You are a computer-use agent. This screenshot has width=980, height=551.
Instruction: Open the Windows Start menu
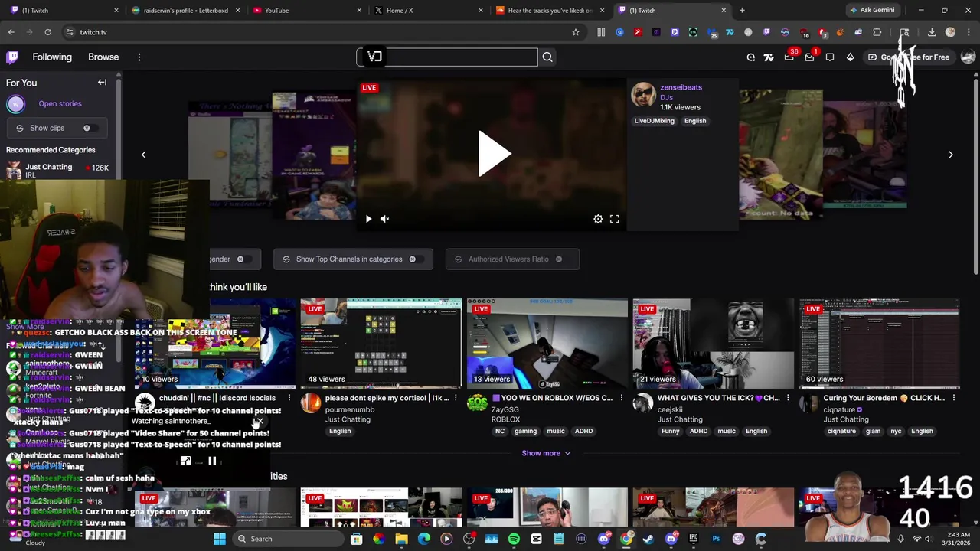[x=220, y=539]
